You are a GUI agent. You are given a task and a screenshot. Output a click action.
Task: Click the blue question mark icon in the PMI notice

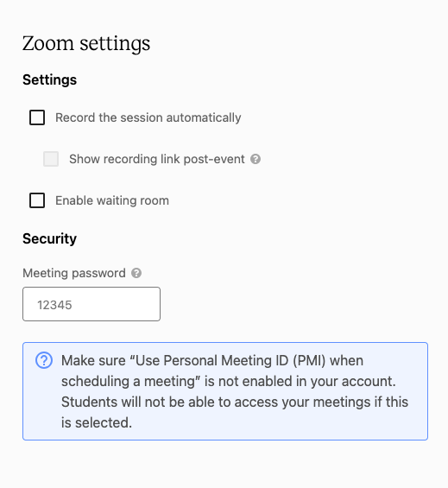pyautogui.click(x=44, y=360)
